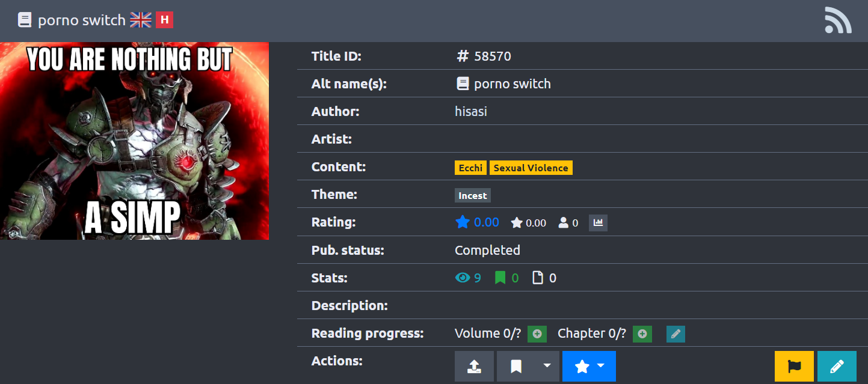868x384 pixels.
Task: Click the bookmark follow button
Action: coord(516,367)
